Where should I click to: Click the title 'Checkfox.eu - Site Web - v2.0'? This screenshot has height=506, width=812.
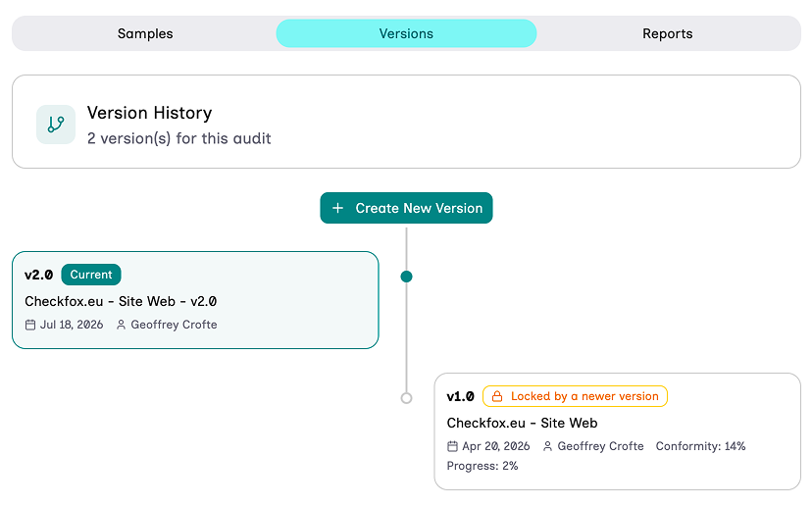(x=121, y=301)
